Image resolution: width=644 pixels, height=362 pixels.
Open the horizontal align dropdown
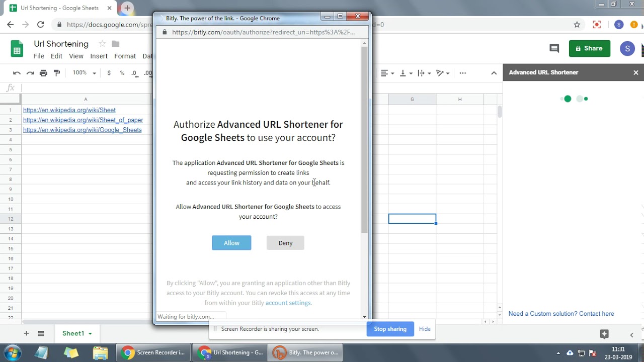(x=387, y=73)
